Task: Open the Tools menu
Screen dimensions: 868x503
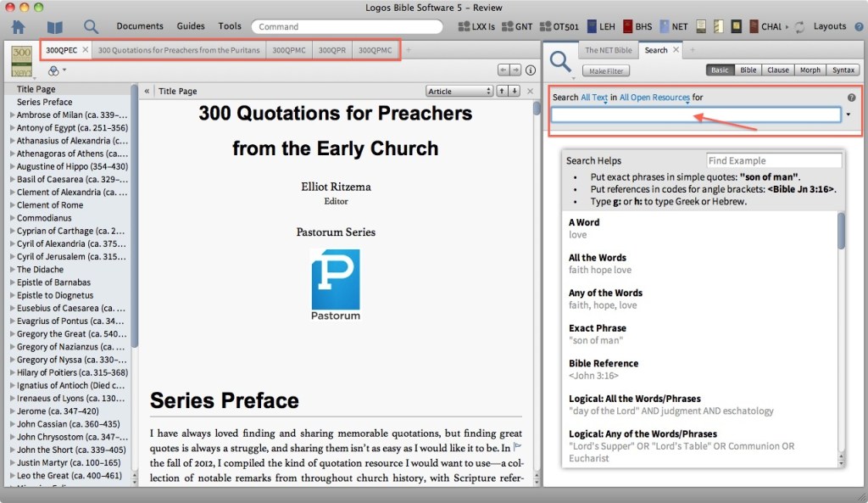Action: point(229,26)
